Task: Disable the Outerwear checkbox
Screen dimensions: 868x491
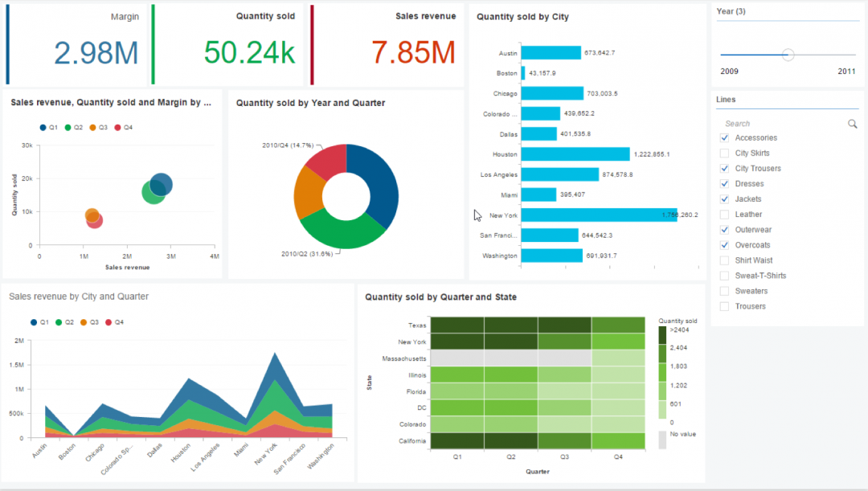Action: tap(724, 229)
